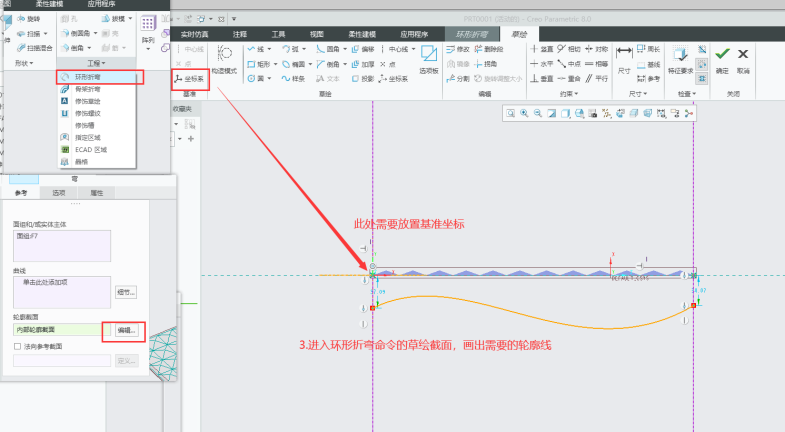This screenshot has height=432, width=785.
Task: Choose 环形折弯 from the 工程 dropdown list
Action: click(x=88, y=77)
